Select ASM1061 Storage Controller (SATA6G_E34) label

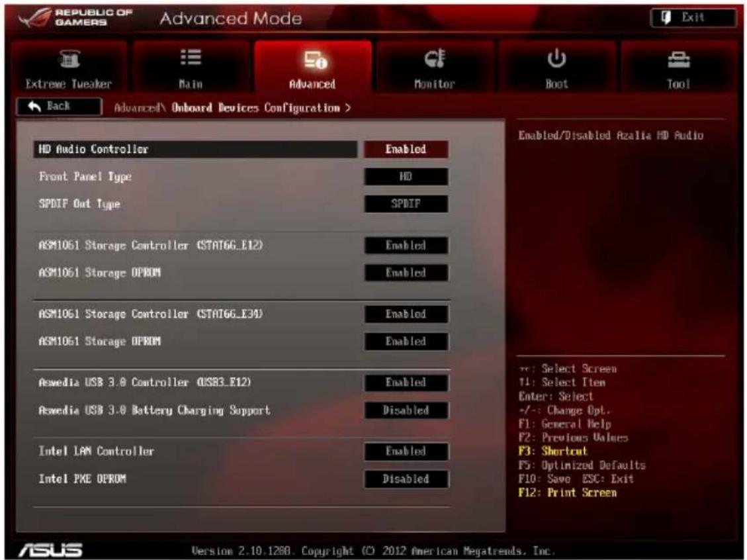[151, 314]
